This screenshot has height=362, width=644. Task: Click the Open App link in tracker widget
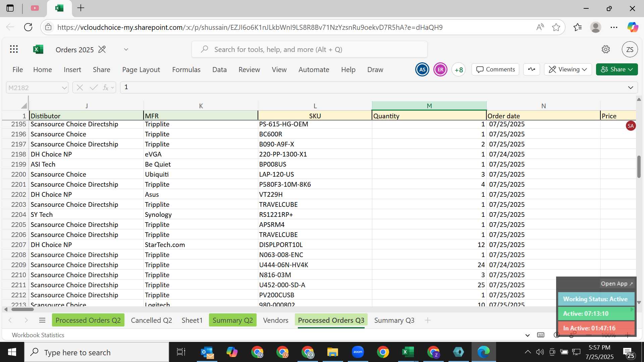(617, 284)
